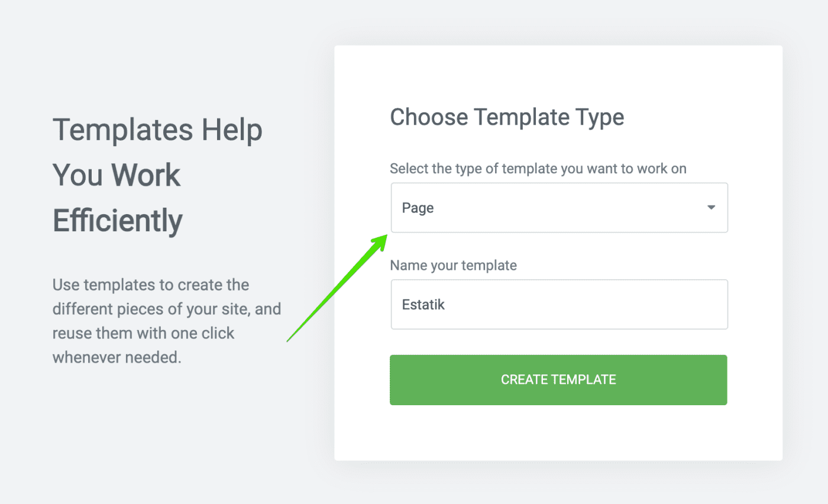The height and width of the screenshot is (504, 828).
Task: Click the 'Efficiently' heading word
Action: pos(118,220)
